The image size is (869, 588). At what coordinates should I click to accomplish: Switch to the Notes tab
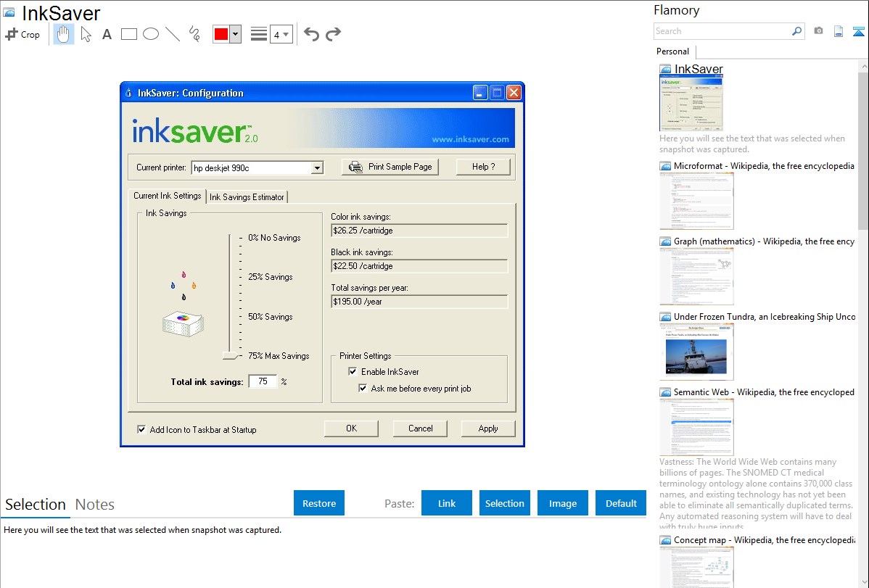tap(95, 505)
